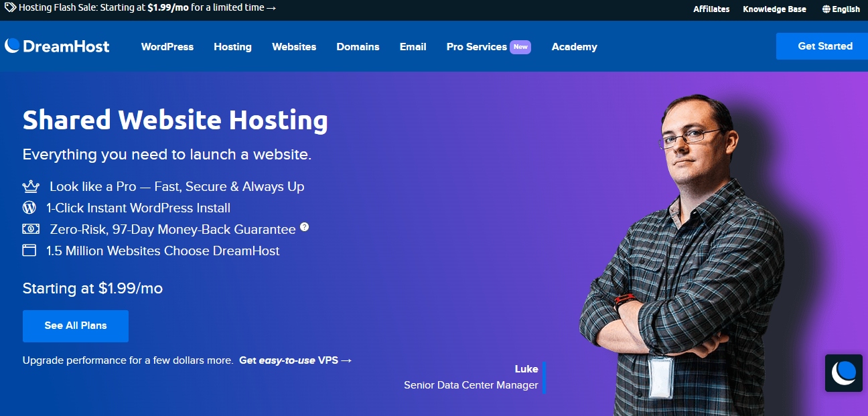The width and height of the screenshot is (868, 416).
Task: Open the Email menu
Action: (x=413, y=47)
